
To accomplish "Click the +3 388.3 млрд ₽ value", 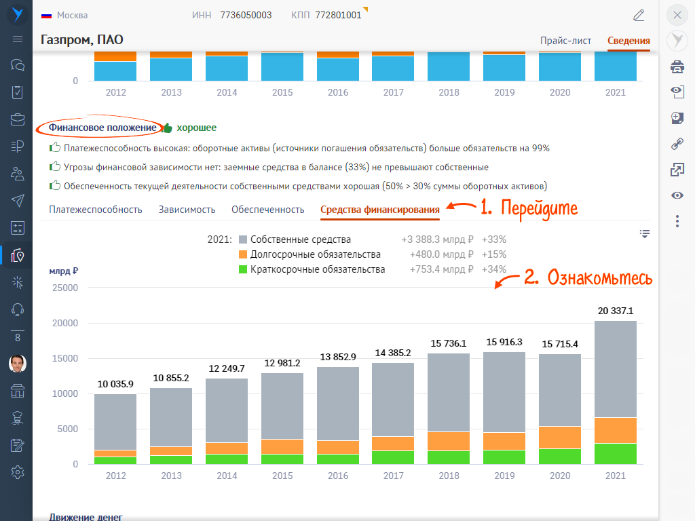I will (x=437, y=239).
